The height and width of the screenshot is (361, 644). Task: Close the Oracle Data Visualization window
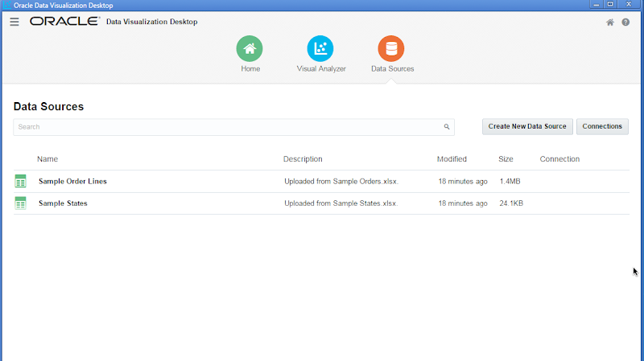point(629,5)
